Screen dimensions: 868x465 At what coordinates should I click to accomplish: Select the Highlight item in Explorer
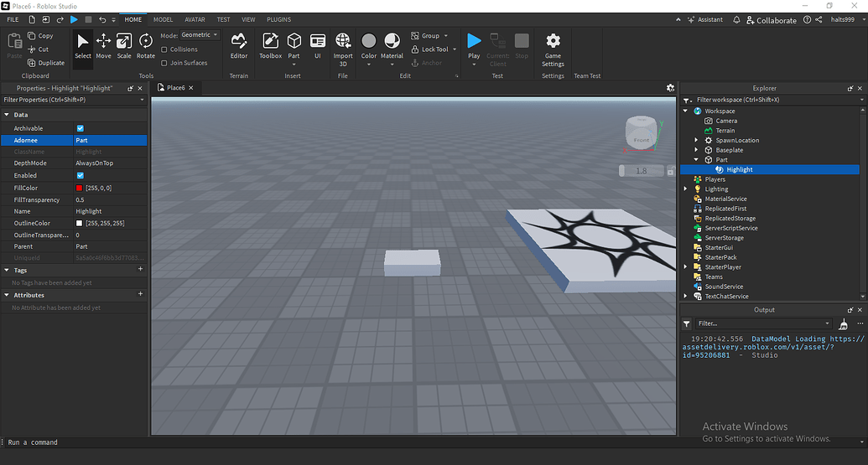tap(739, 170)
